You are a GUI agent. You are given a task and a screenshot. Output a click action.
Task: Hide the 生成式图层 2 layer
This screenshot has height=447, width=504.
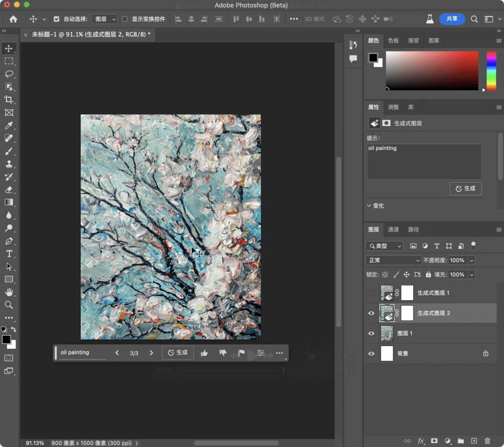pos(371,313)
